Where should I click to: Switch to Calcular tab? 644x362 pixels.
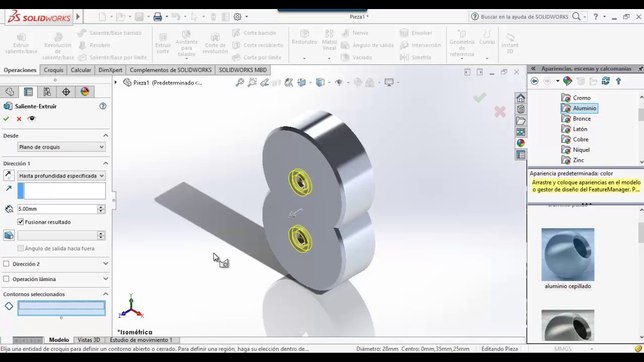[x=81, y=70]
